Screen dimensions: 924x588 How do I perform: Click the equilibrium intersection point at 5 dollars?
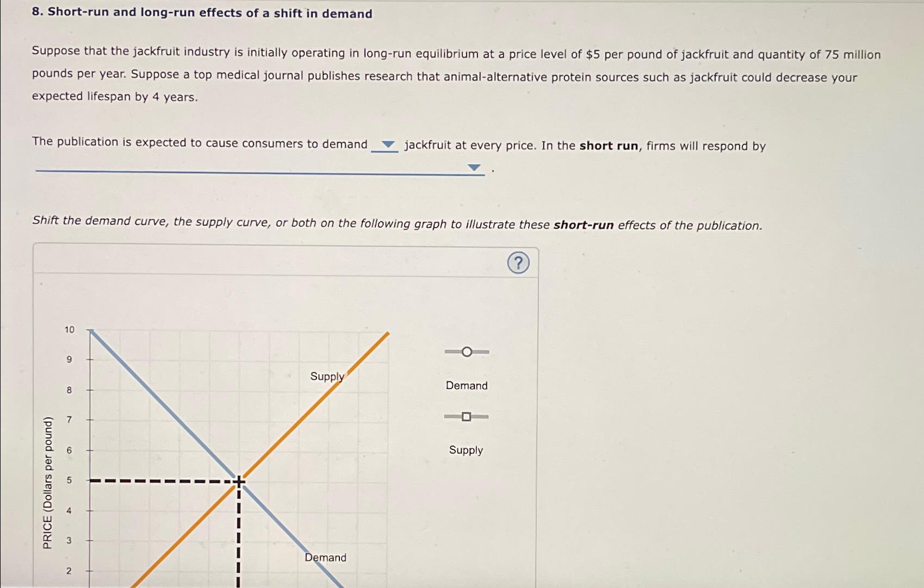(x=238, y=480)
